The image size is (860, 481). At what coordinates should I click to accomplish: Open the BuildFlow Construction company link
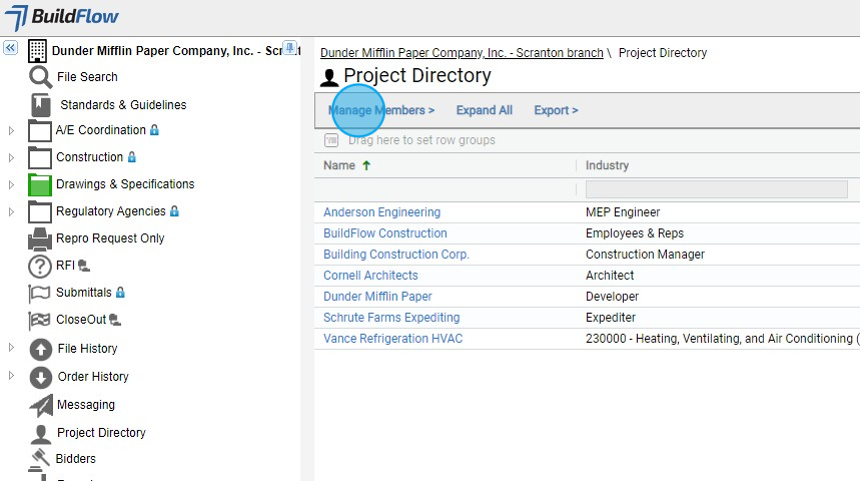(x=385, y=233)
